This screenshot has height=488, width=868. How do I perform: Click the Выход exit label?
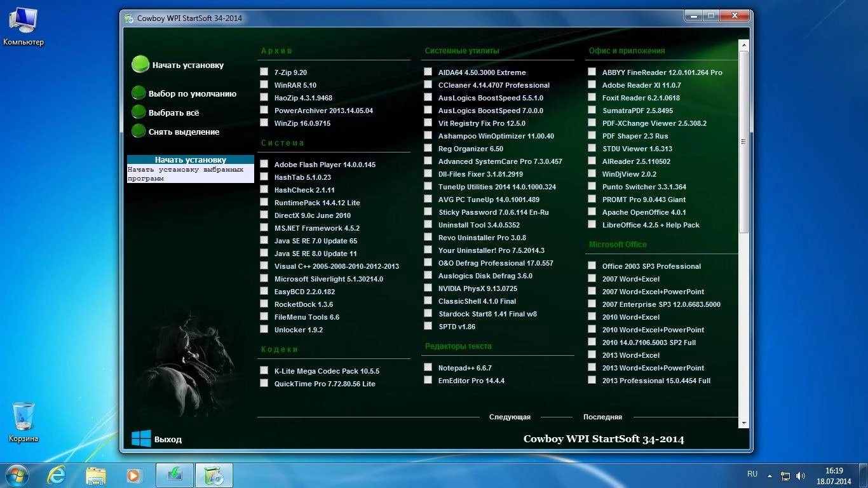pyautogui.click(x=168, y=439)
